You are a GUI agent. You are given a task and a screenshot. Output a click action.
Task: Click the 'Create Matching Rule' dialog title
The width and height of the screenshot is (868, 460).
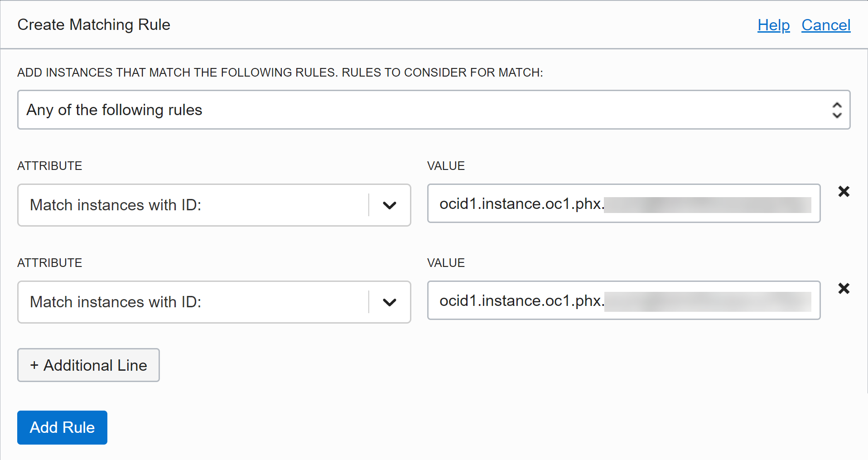point(94,25)
